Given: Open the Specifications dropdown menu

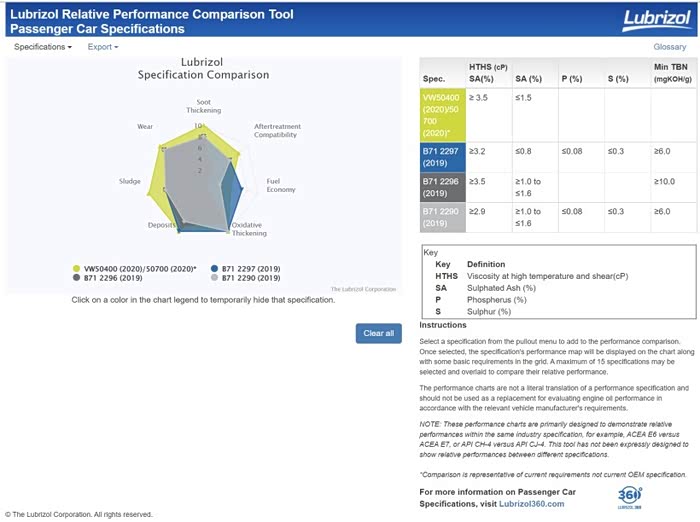Looking at the screenshot, I should pos(43,47).
